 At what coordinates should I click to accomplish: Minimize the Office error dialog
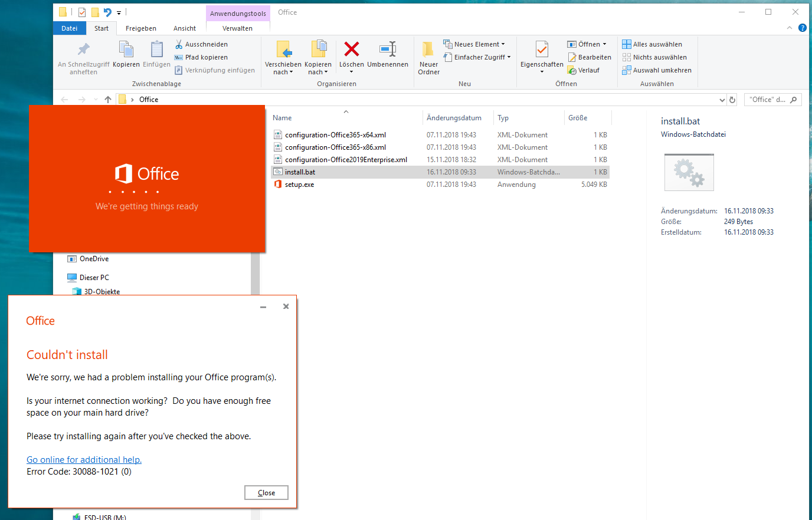263,307
